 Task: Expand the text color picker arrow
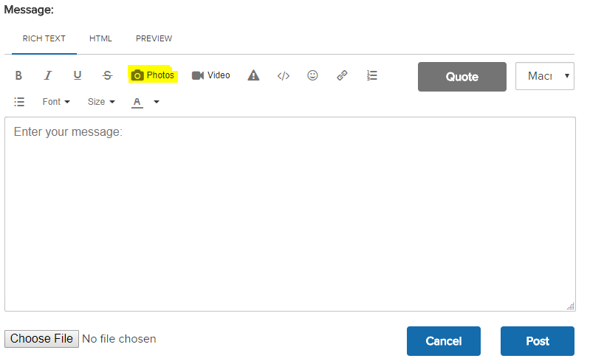tap(157, 102)
